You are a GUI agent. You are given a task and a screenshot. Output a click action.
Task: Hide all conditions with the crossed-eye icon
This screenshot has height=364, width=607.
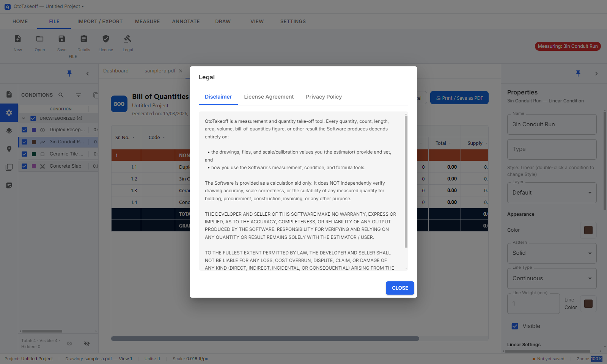(x=87, y=344)
